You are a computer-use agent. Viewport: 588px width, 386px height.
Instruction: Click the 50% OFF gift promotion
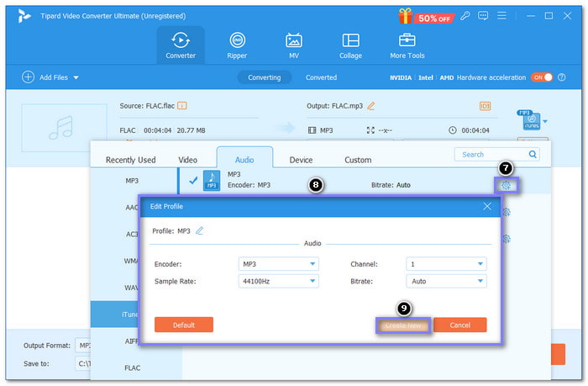(427, 17)
